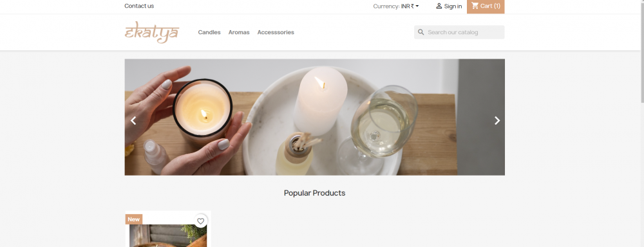
Task: Click the candle banner image
Action: tap(315, 117)
